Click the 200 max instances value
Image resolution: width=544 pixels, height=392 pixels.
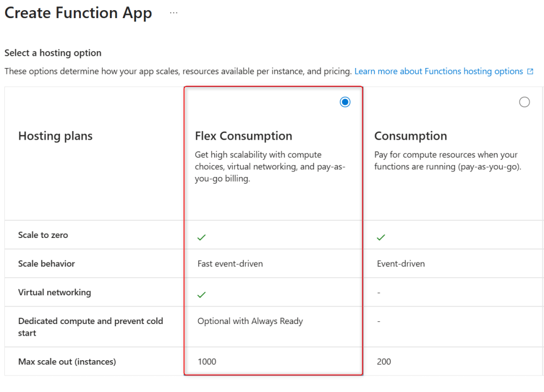click(x=384, y=362)
